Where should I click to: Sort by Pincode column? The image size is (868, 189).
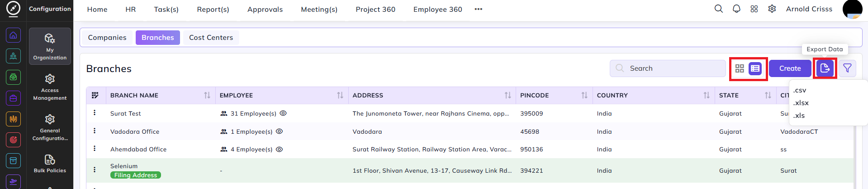pyautogui.click(x=584, y=95)
